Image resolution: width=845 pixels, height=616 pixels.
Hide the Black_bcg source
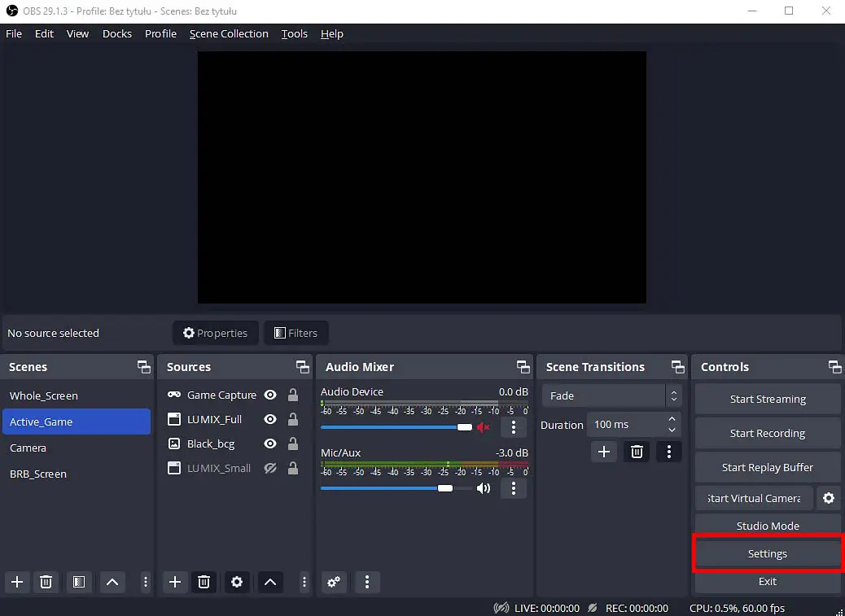270,443
